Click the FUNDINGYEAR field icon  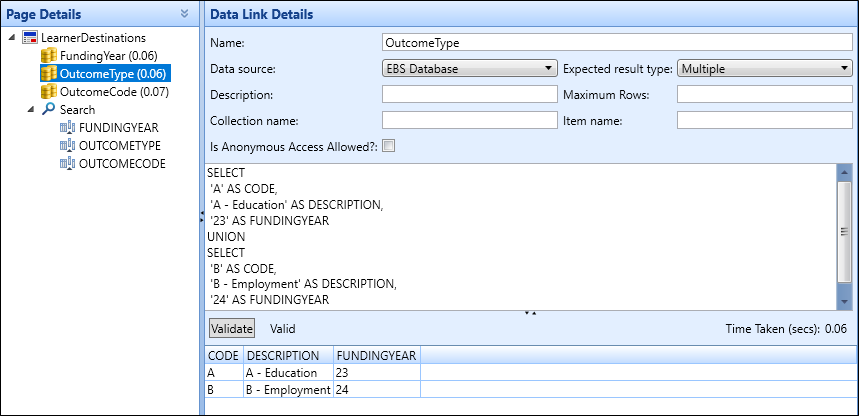coord(67,128)
